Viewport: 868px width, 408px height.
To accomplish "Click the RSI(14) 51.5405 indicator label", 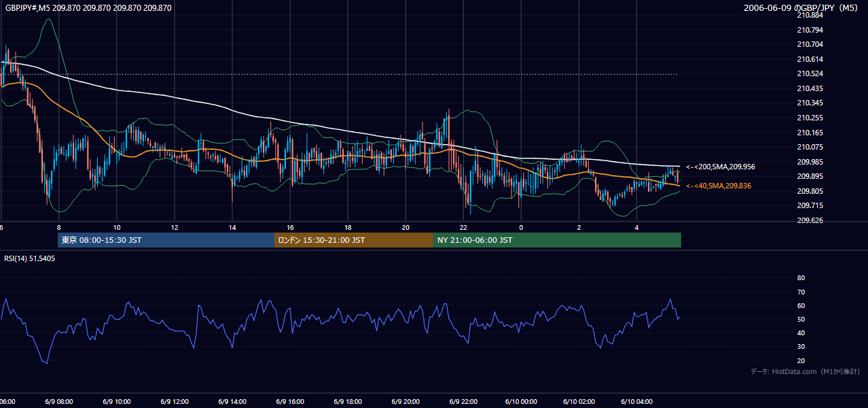I will click(30, 258).
